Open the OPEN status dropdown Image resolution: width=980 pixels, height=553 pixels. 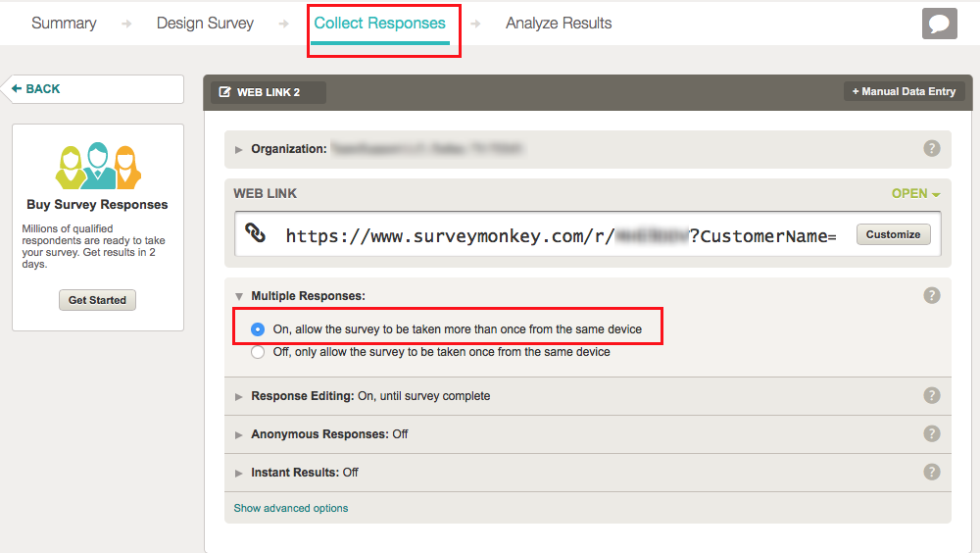point(915,193)
